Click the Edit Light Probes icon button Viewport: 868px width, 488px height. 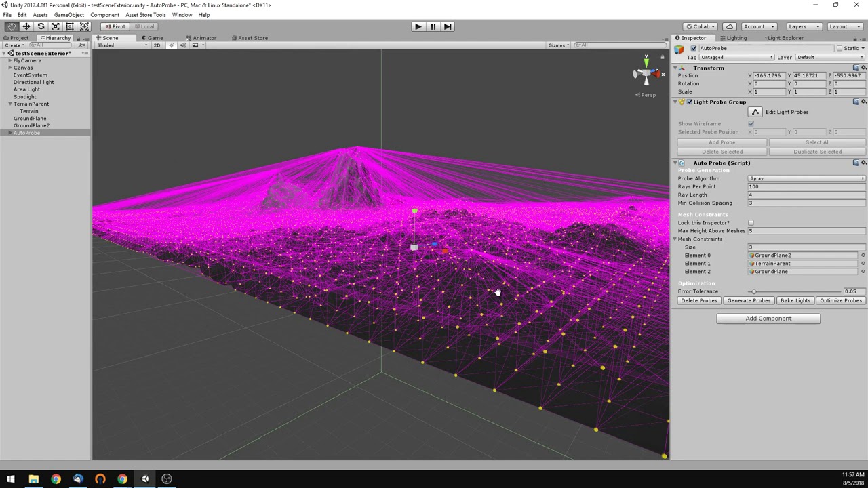[x=755, y=112]
